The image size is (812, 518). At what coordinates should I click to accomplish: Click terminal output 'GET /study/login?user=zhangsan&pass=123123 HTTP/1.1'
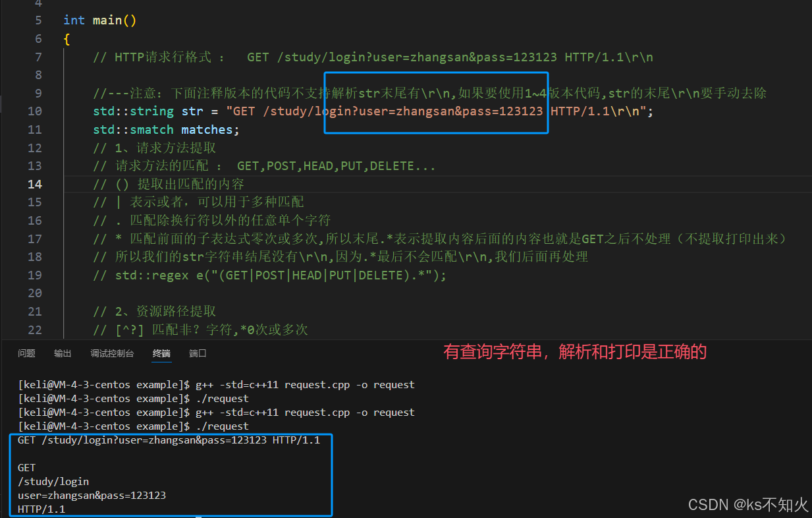click(x=169, y=440)
